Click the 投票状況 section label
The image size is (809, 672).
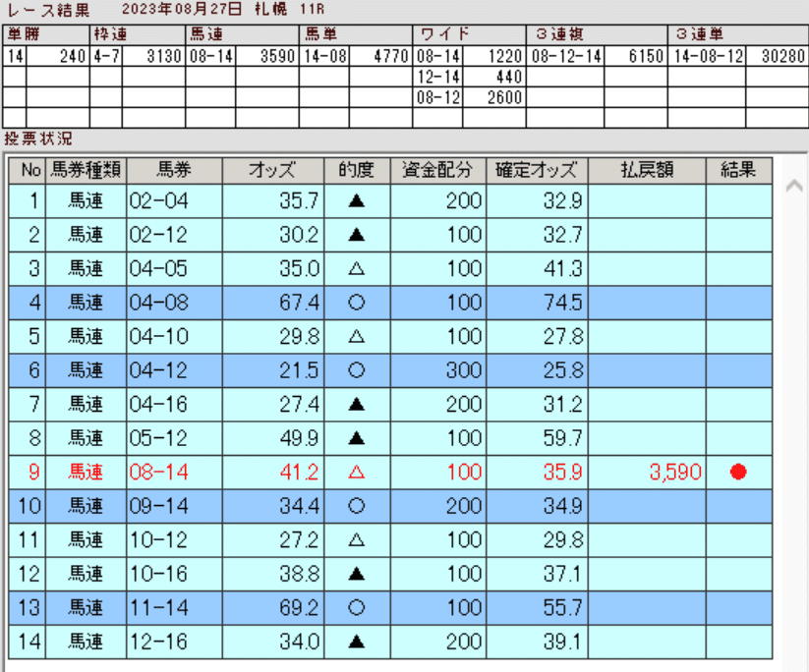pos(38,139)
